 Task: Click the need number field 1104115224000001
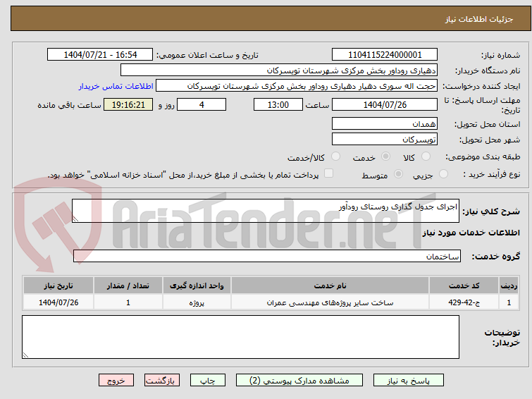pos(385,55)
